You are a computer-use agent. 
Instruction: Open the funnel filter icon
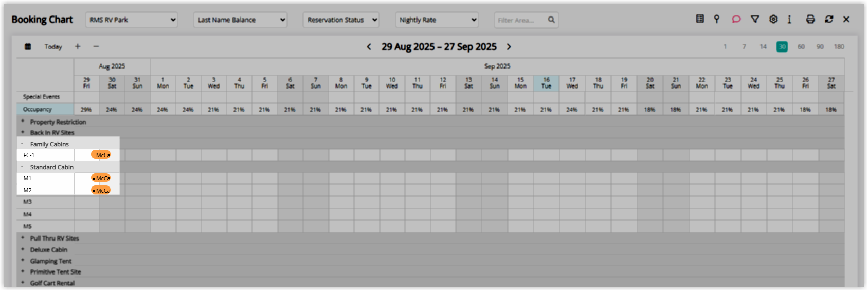coord(755,19)
